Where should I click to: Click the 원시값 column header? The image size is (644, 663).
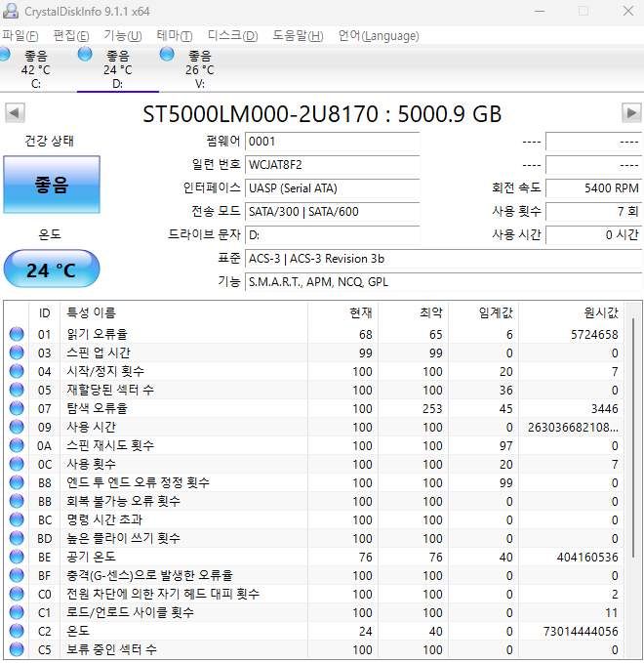[599, 312]
